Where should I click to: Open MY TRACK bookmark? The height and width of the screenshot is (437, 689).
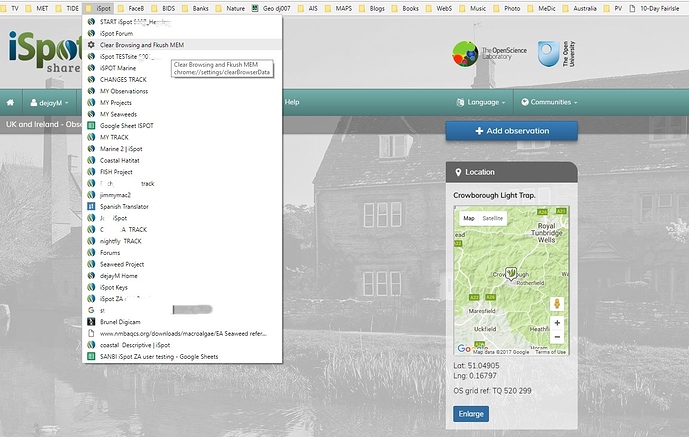click(182, 137)
